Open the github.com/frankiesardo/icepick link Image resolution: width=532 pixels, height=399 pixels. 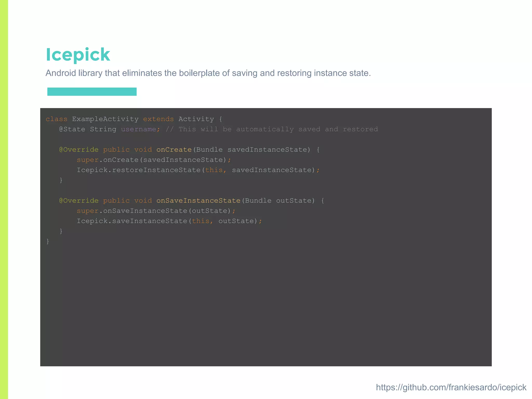[x=451, y=387]
